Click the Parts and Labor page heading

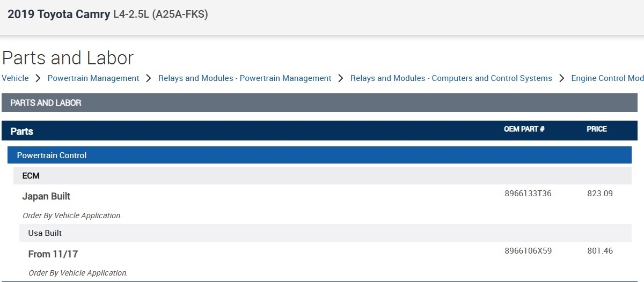(x=68, y=58)
